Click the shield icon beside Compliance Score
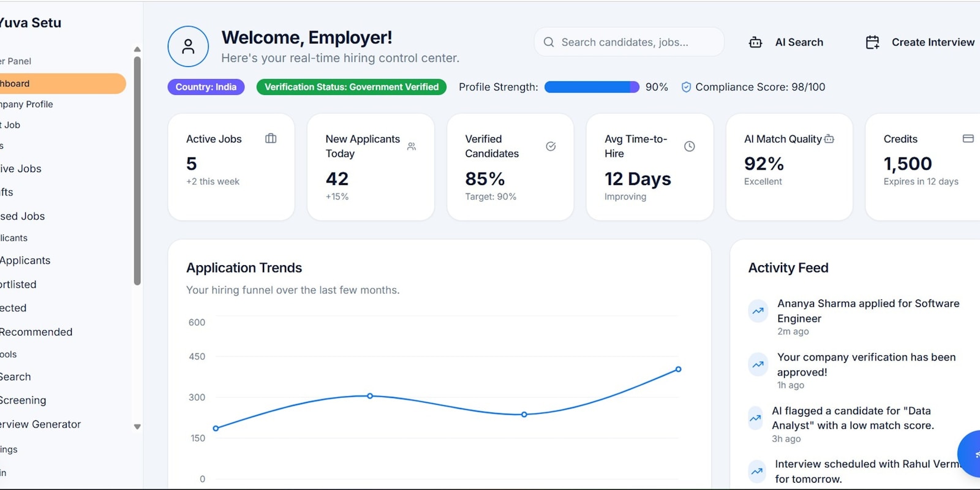The height and width of the screenshot is (490, 980). 686,88
